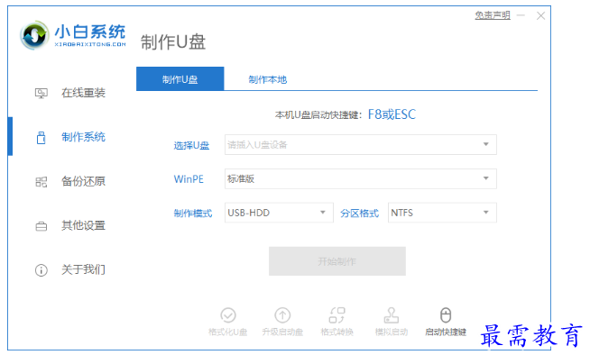Click the 模拟启动 label
Viewport: 590px width, 364px height.
point(392,332)
